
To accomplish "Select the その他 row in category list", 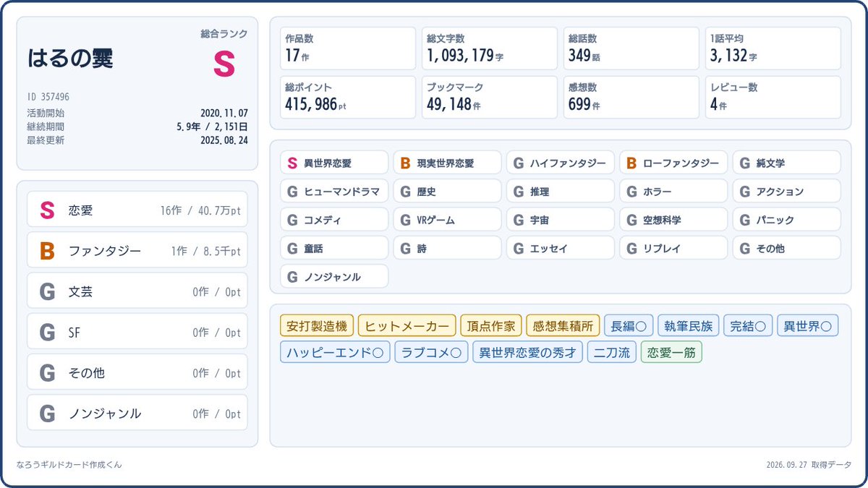I will click(137, 373).
